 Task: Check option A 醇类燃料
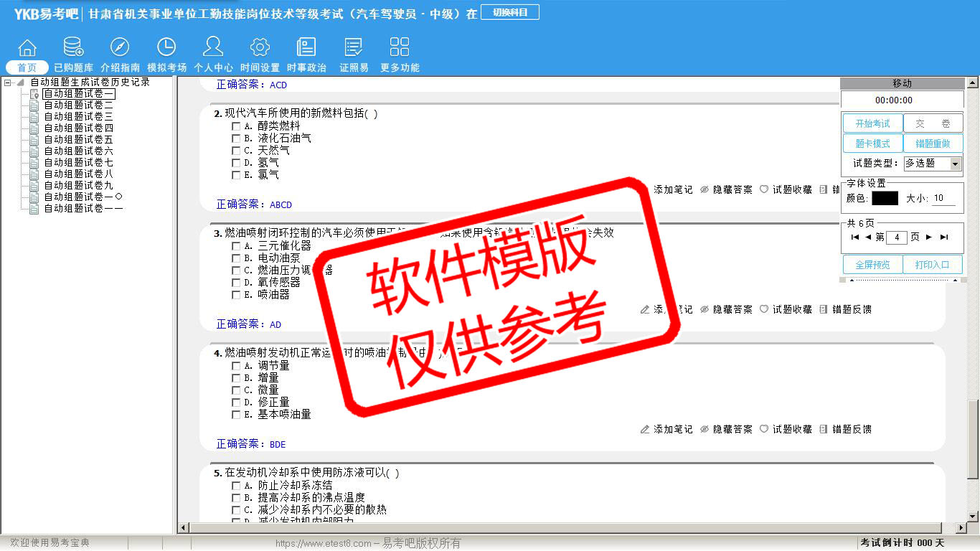(236, 126)
